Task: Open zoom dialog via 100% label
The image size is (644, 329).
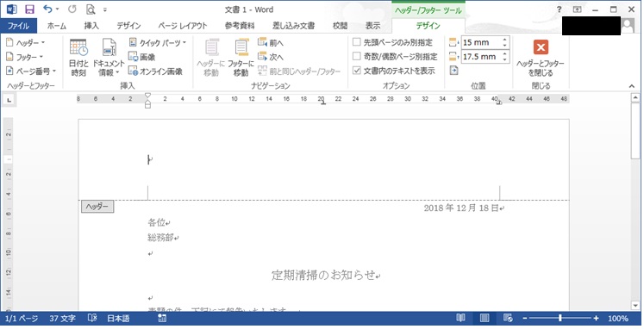Action: 618,319
